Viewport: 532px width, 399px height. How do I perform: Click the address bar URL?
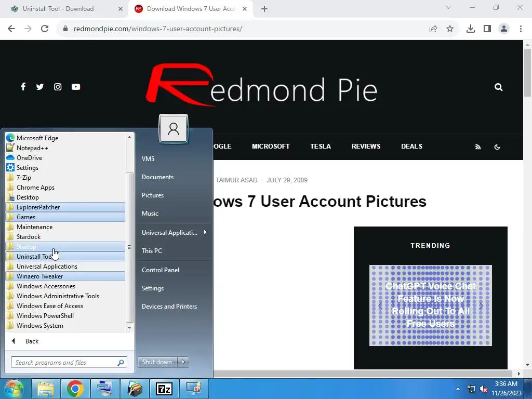click(158, 29)
